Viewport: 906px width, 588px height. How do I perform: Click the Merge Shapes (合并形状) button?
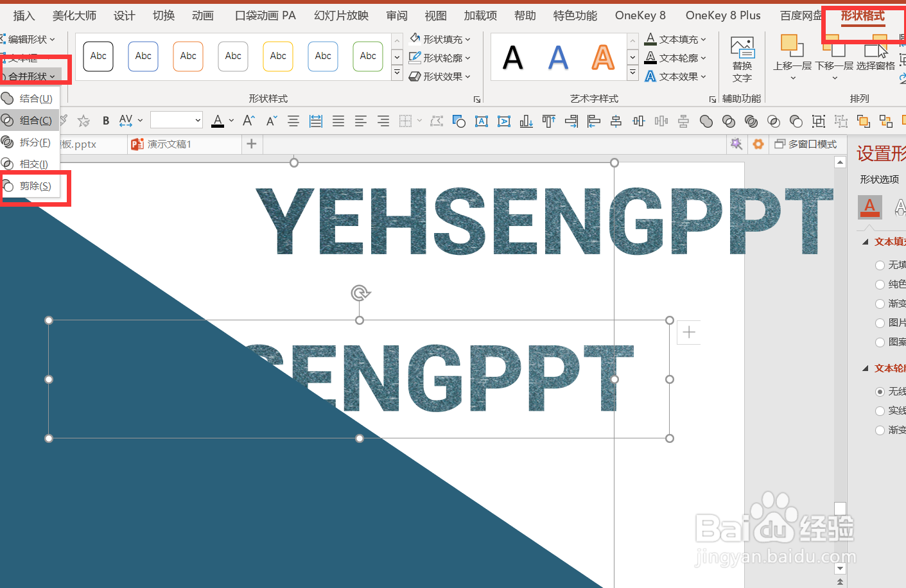(x=31, y=76)
